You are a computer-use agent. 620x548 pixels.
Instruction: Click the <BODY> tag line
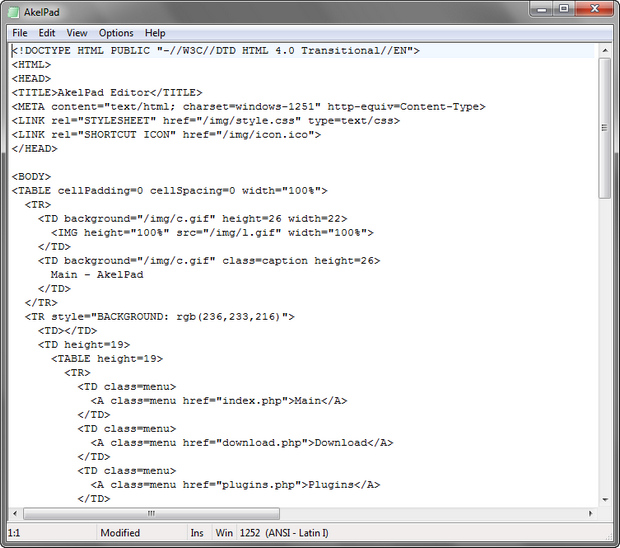(x=31, y=177)
